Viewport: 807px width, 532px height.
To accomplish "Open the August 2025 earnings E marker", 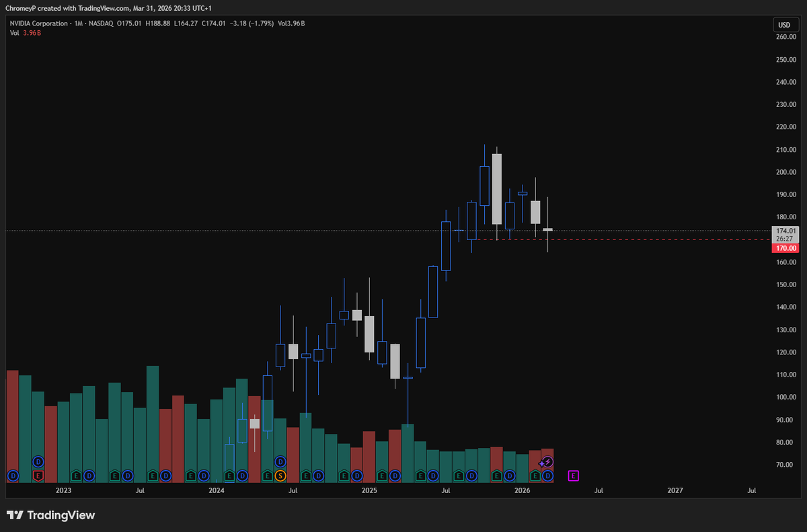I will tap(459, 476).
